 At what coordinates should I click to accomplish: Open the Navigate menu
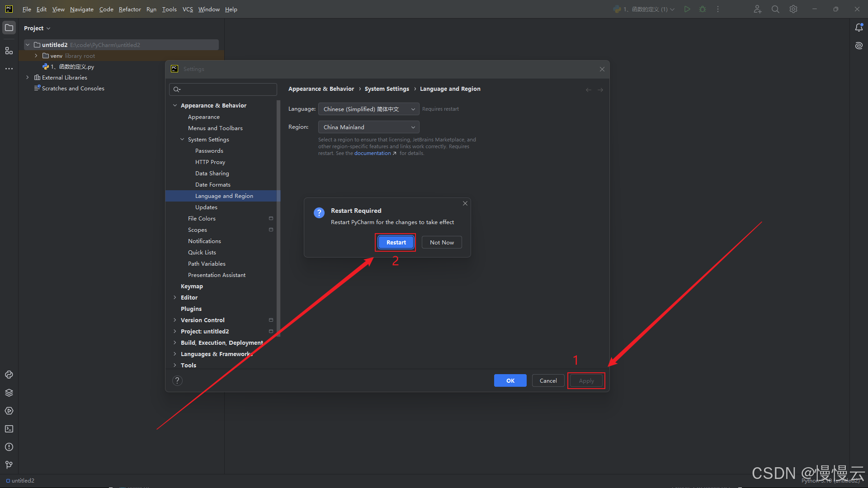[81, 9]
